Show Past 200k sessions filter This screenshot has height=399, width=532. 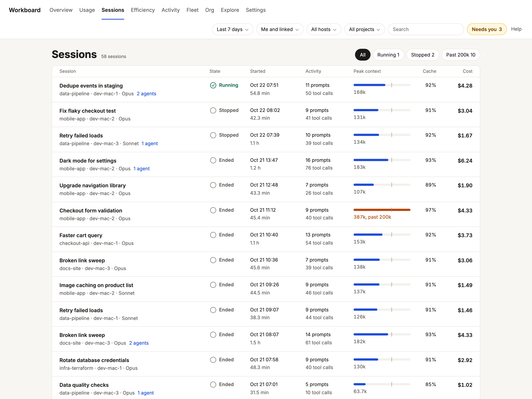[461, 55]
